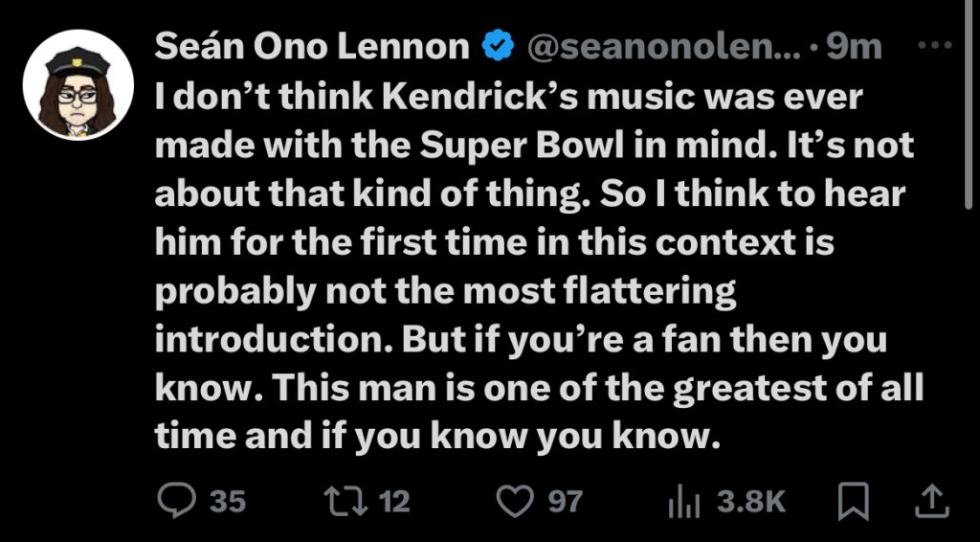The height and width of the screenshot is (542, 980).
Task: Open the three-dot more options menu
Action: 935,45
